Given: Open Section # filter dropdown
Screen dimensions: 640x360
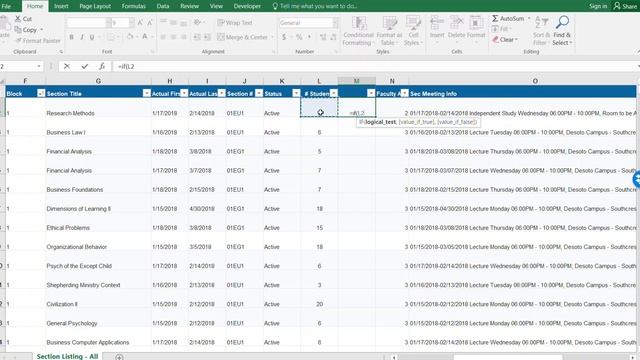Looking at the screenshot, I should point(259,93).
